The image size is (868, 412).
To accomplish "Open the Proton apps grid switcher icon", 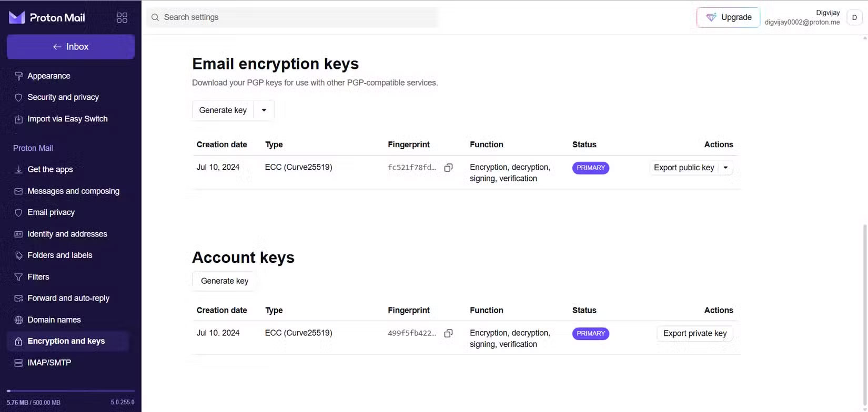I will click(x=122, y=18).
